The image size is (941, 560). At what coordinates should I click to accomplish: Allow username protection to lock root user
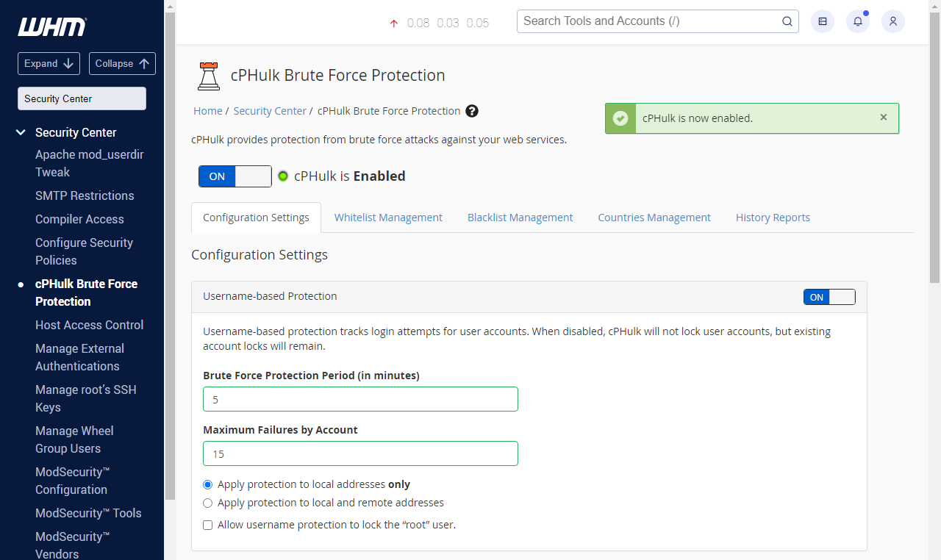pos(207,525)
